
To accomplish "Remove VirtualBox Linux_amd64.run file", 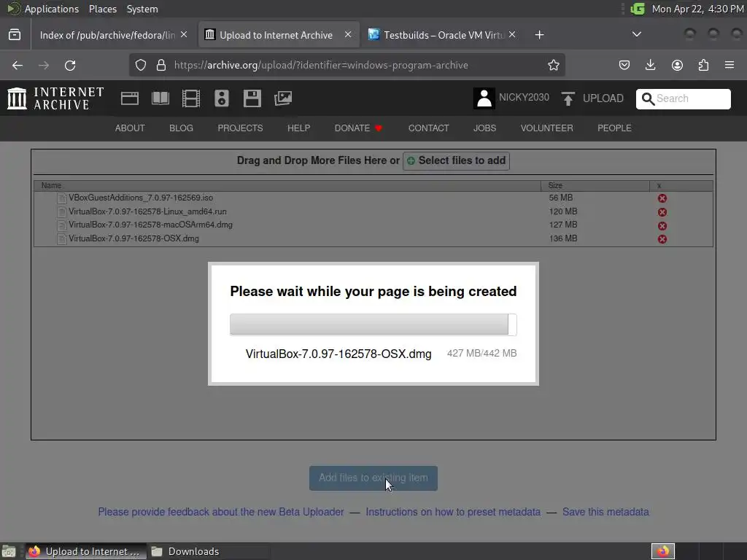I will click(x=662, y=212).
